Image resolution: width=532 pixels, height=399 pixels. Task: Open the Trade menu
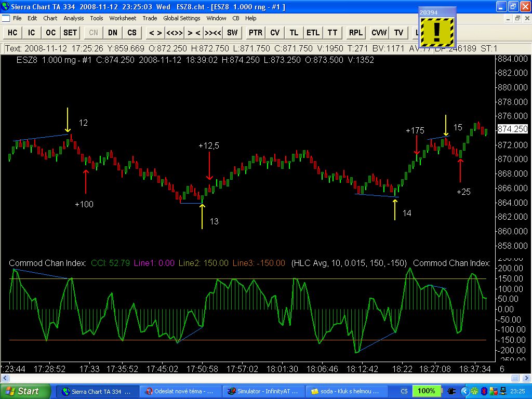[x=150, y=18]
